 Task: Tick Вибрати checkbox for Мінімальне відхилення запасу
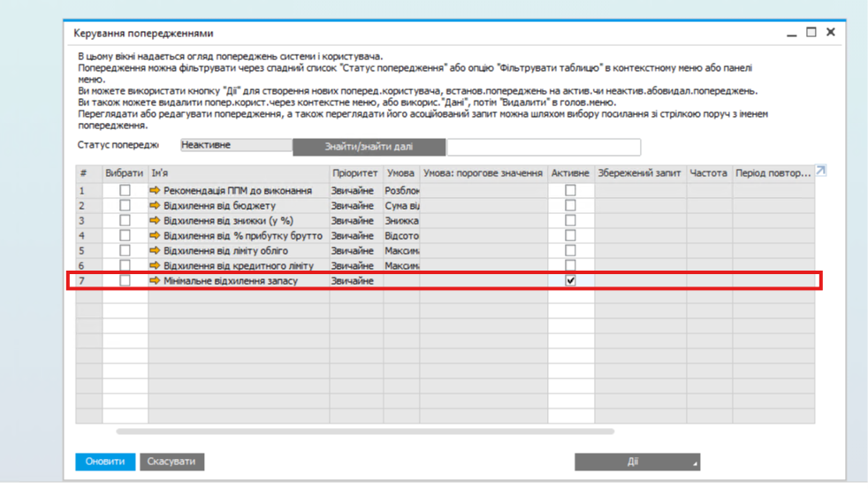(x=126, y=281)
